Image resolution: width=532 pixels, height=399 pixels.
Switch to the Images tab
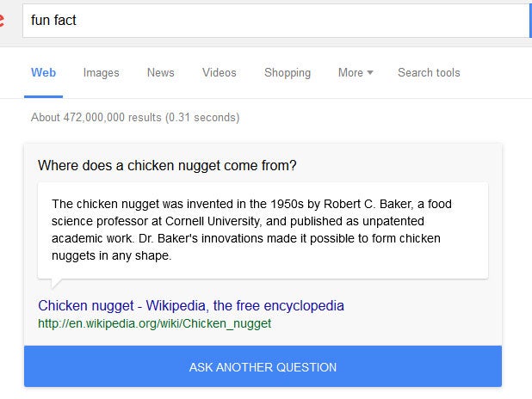click(x=101, y=73)
